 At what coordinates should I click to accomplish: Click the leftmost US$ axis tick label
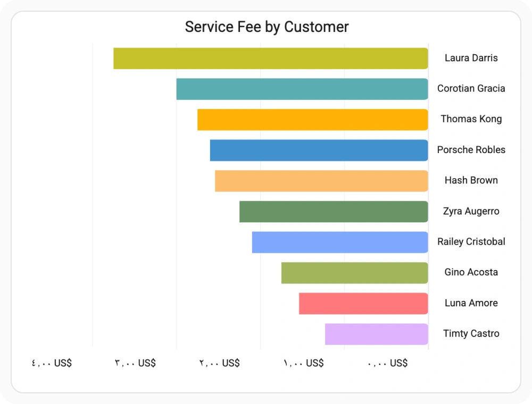pyautogui.click(x=52, y=363)
